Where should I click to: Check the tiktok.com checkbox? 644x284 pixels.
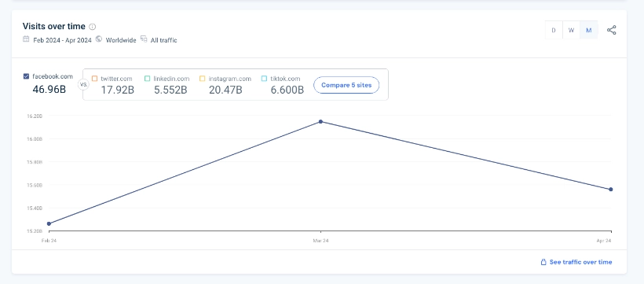point(264,78)
